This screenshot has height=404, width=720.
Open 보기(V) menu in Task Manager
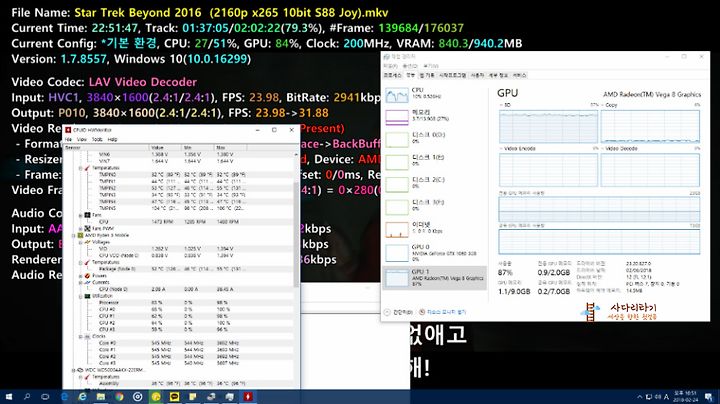[x=431, y=66]
